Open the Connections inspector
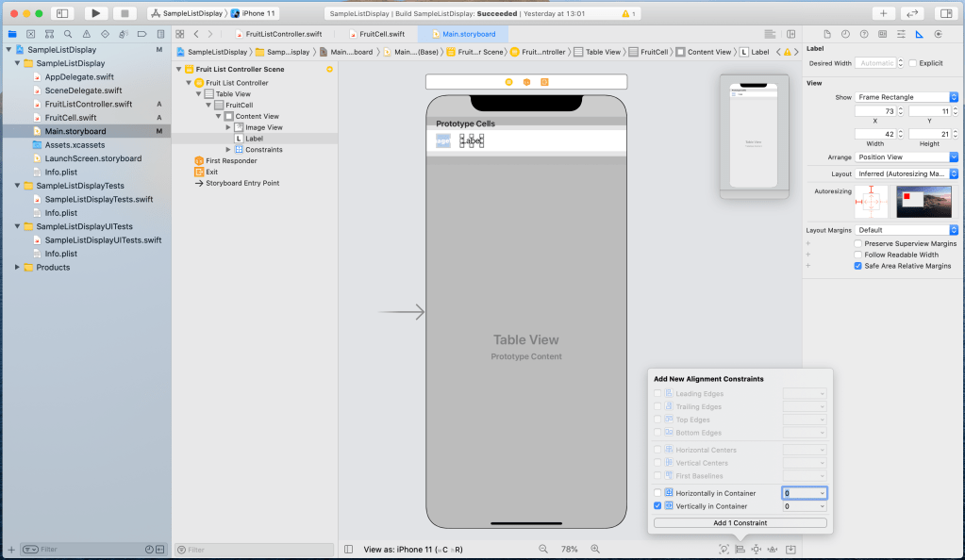Image resolution: width=965 pixels, height=560 pixels. coord(937,34)
